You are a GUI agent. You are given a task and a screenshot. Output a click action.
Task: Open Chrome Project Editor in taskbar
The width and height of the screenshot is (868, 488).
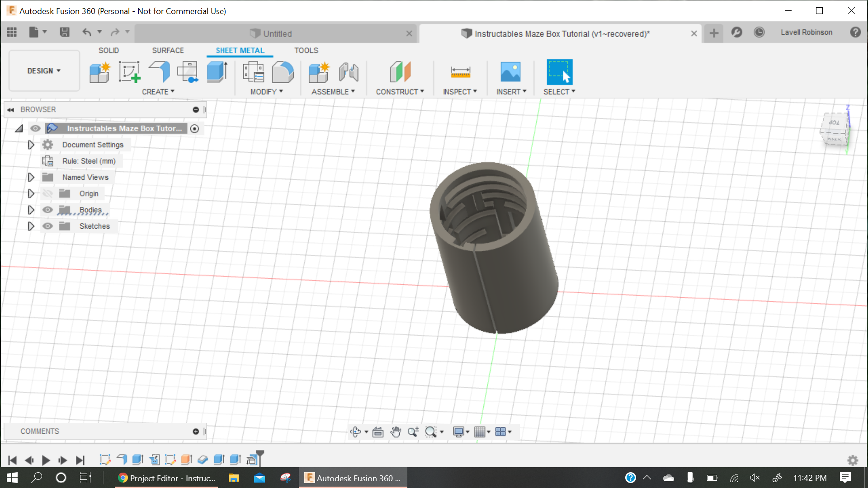tap(166, 478)
